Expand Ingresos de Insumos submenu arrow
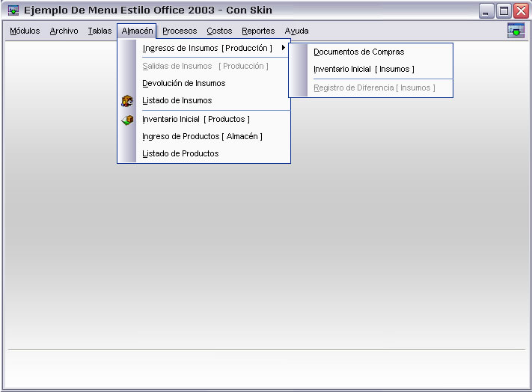The width and height of the screenshot is (532, 392). pos(283,49)
